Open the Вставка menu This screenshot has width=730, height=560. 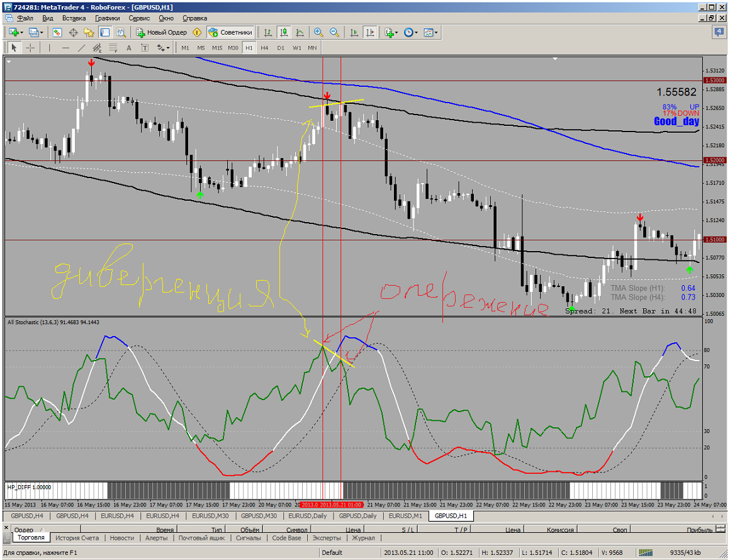pyautogui.click(x=74, y=18)
